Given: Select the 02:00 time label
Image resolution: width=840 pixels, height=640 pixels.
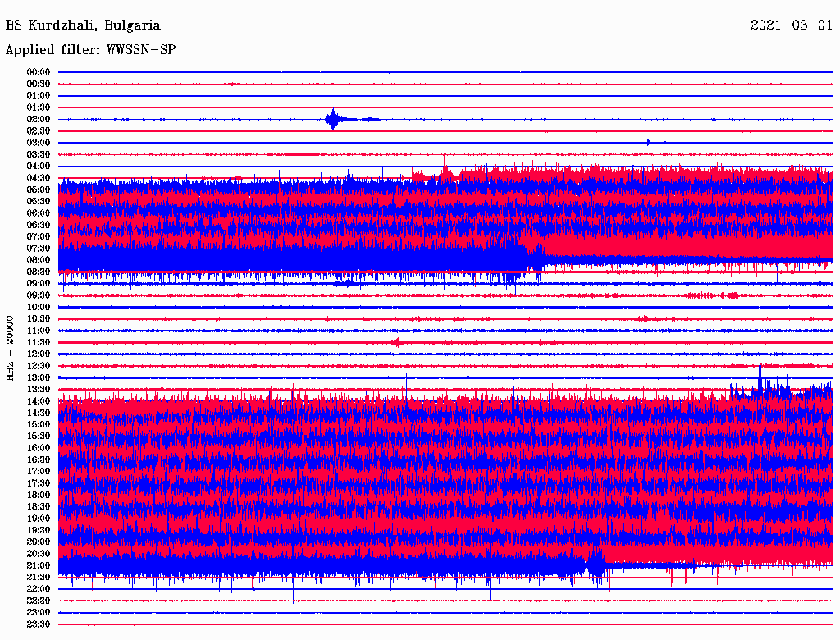Looking at the screenshot, I should pyautogui.click(x=39, y=119).
